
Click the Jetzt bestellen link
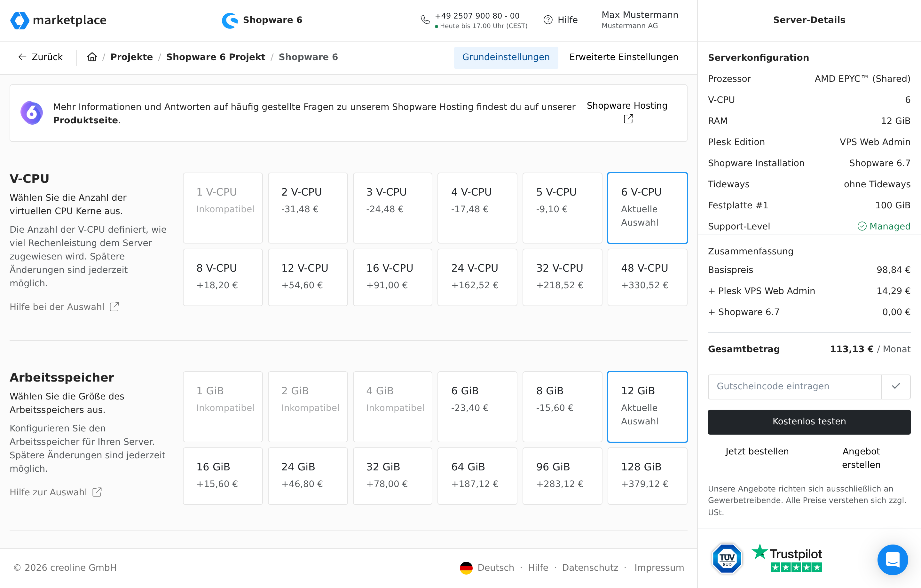[757, 452]
